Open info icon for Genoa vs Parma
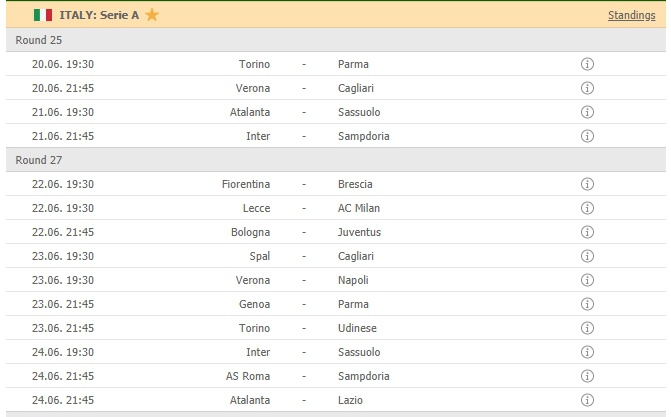This screenshot has width=671, height=417. (587, 304)
